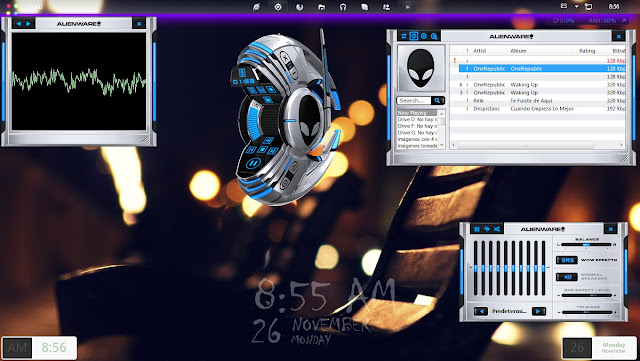
Task: Open the Predetermi... equalizer preset name
Action: click(509, 311)
